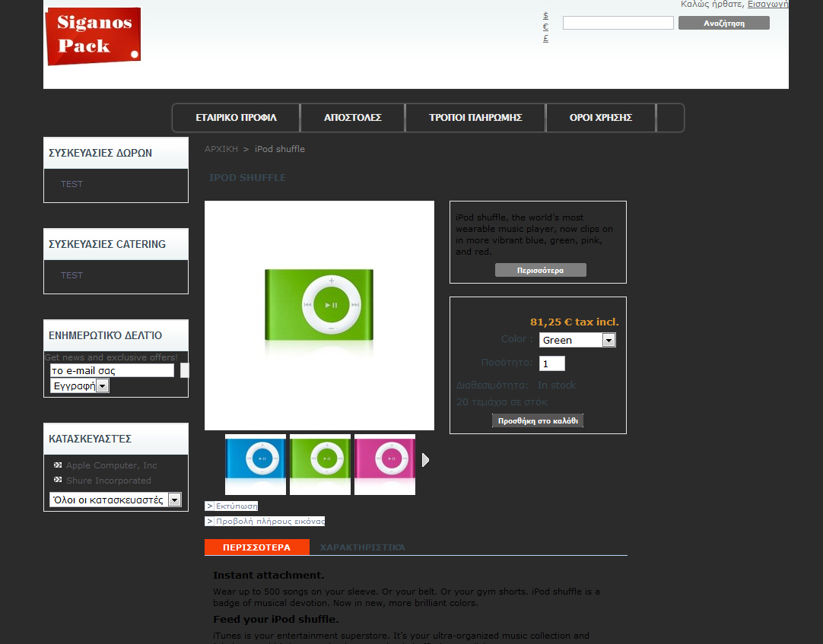Click the large green iPod product image
Image resolution: width=823 pixels, height=644 pixels.
click(319, 316)
